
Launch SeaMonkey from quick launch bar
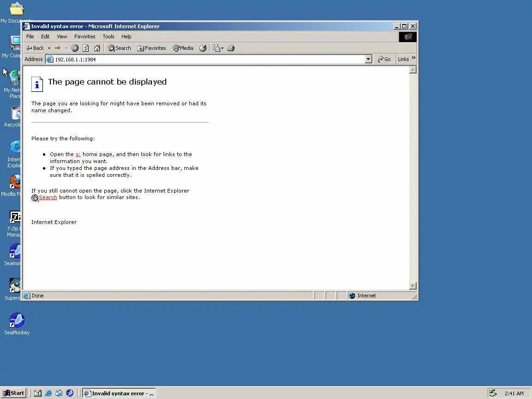pos(70,393)
